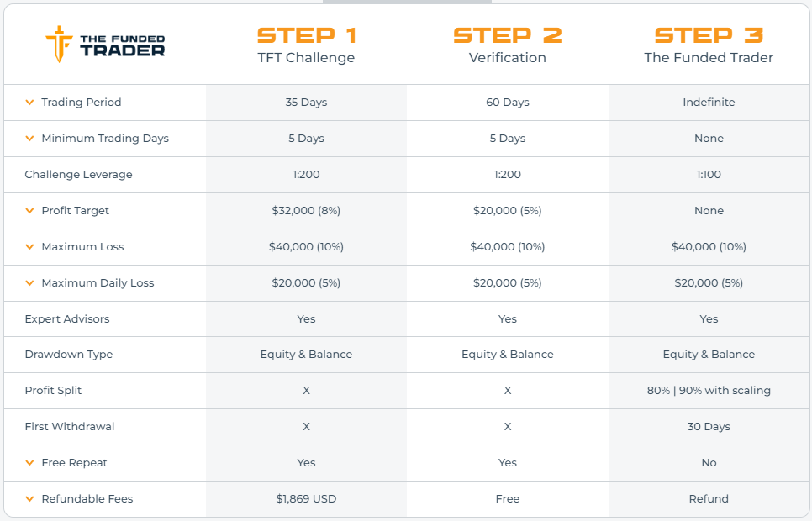The height and width of the screenshot is (521, 812).
Task: Expand the Free Repeat row chevron
Action: (x=30, y=463)
